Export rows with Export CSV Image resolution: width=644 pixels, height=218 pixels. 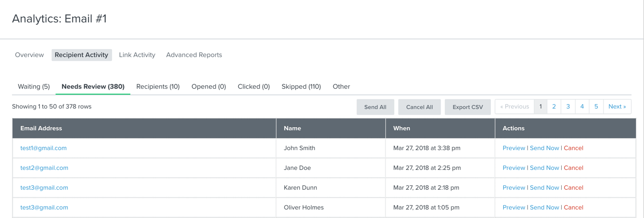pyautogui.click(x=468, y=107)
